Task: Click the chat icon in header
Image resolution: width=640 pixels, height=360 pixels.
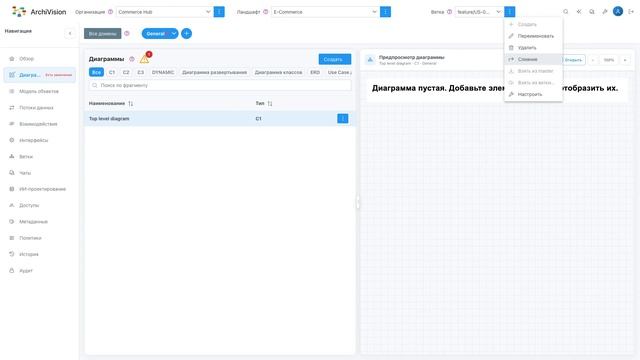Action: click(x=592, y=12)
